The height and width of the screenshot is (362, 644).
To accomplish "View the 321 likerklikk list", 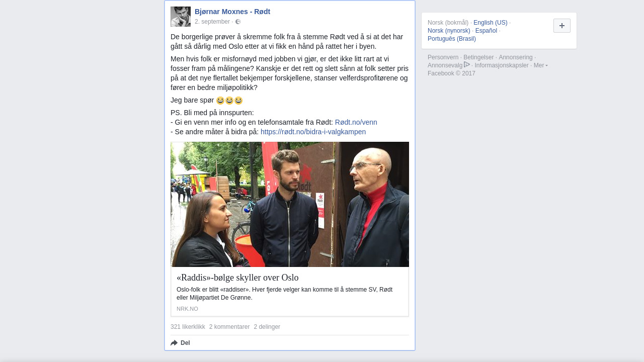I will tap(188, 327).
